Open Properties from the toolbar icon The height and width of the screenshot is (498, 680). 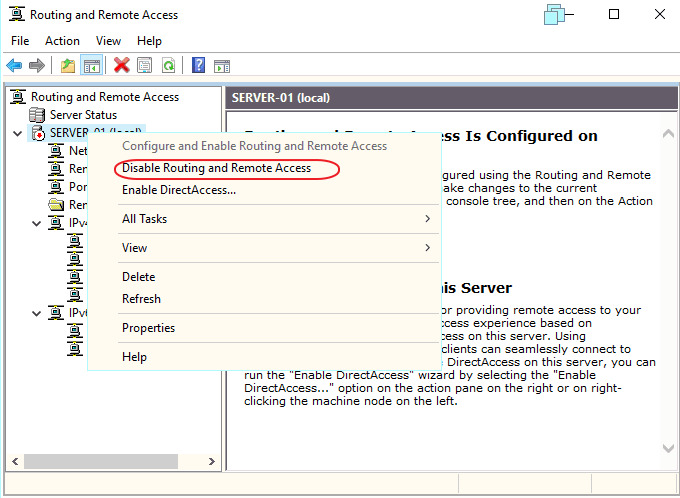[145, 65]
